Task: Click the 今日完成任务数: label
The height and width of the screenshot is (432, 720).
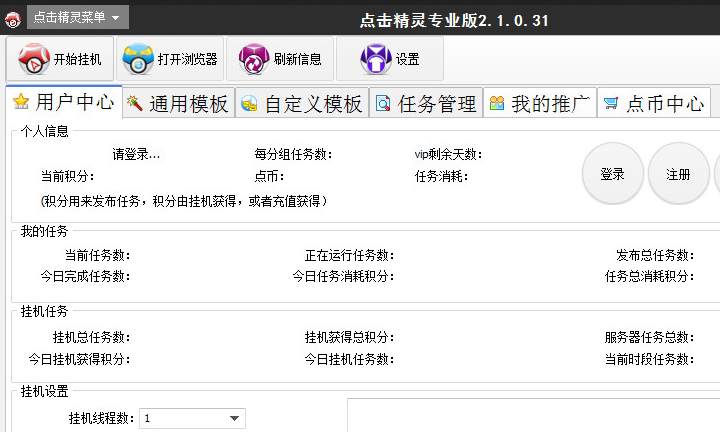Action: click(x=85, y=276)
